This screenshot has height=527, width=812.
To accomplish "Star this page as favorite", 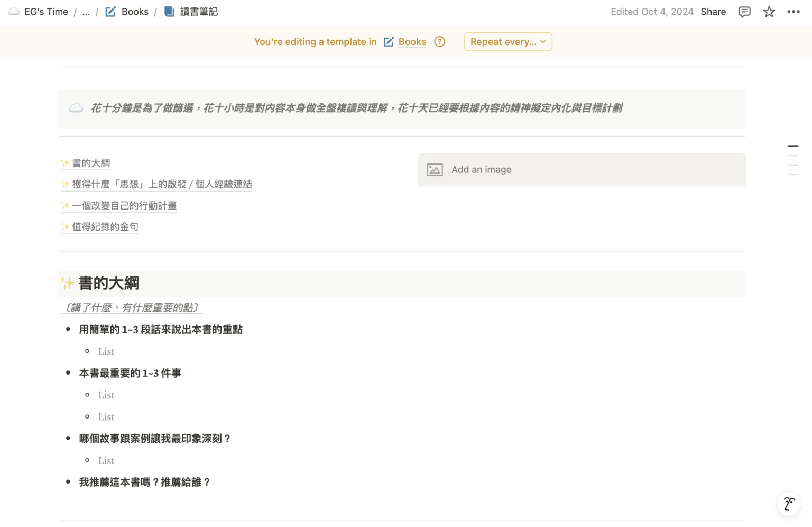I will click(x=769, y=12).
